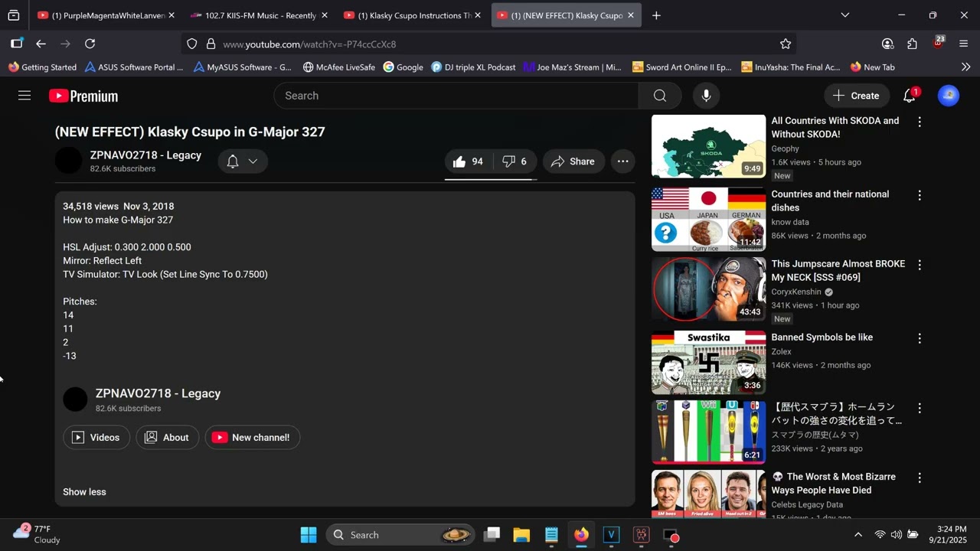Open YouTube notifications bell
This screenshot has width=980, height=551.
pos(910,96)
